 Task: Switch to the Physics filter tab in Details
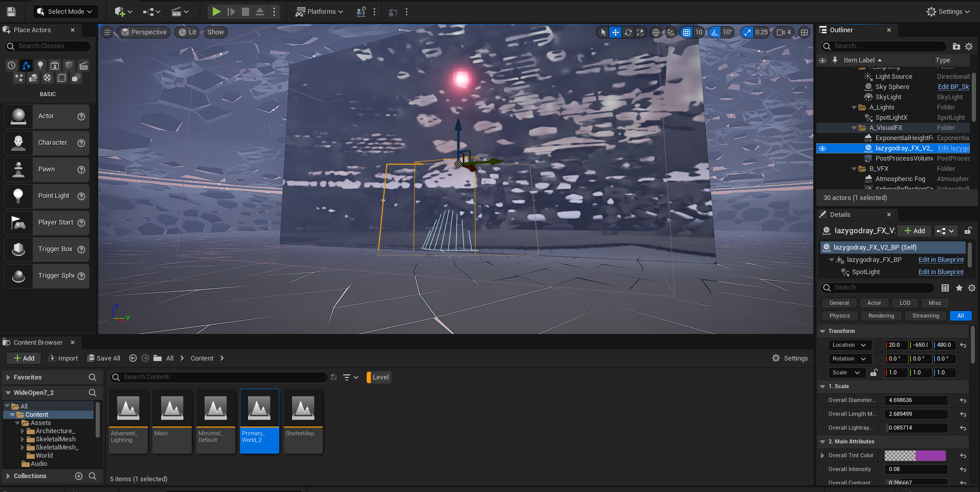tap(839, 316)
